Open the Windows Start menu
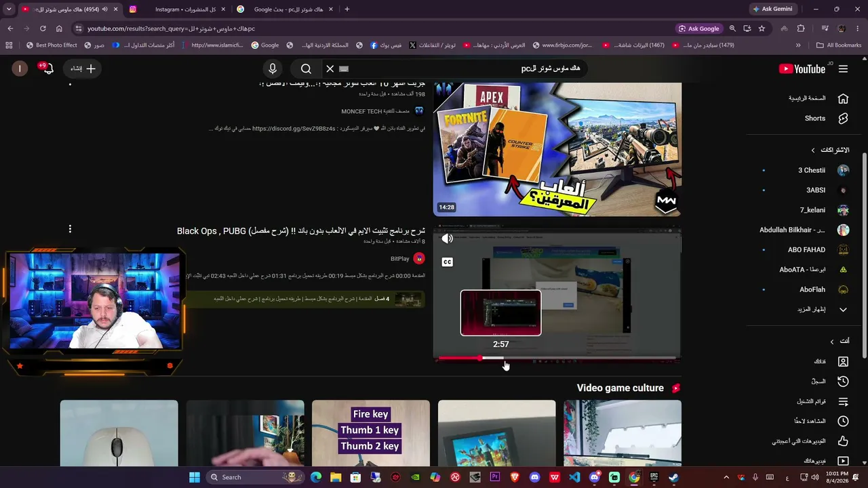The width and height of the screenshot is (868, 488). [195, 477]
